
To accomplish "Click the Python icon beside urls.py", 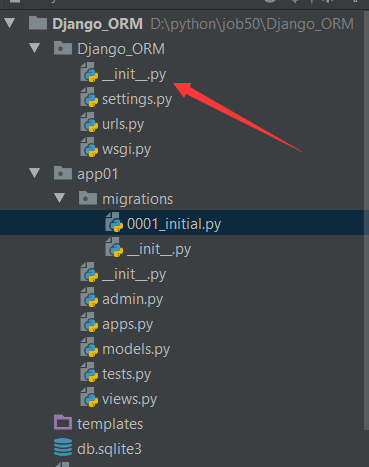I will click(89, 123).
